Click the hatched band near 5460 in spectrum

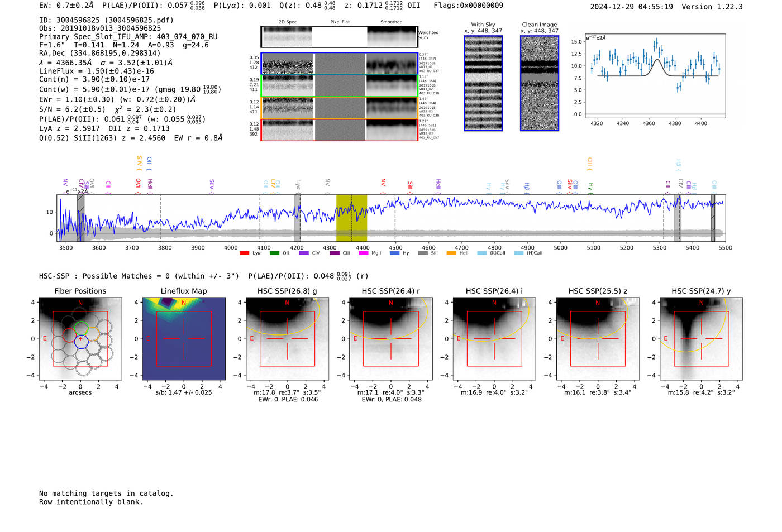(x=713, y=218)
